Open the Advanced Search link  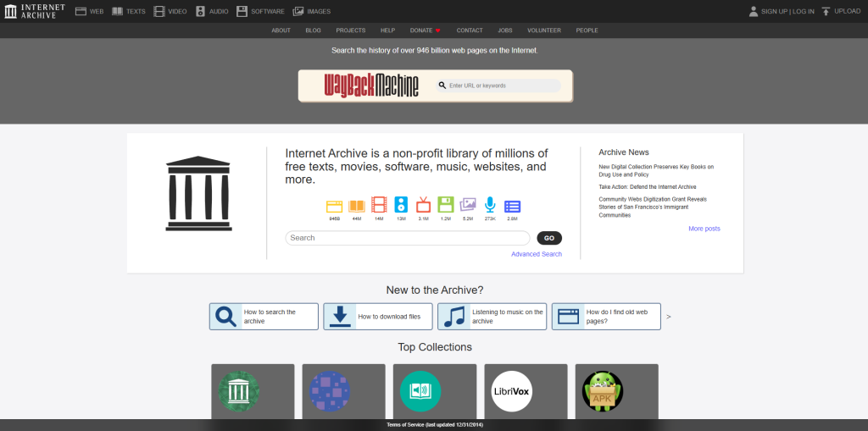[x=537, y=254]
